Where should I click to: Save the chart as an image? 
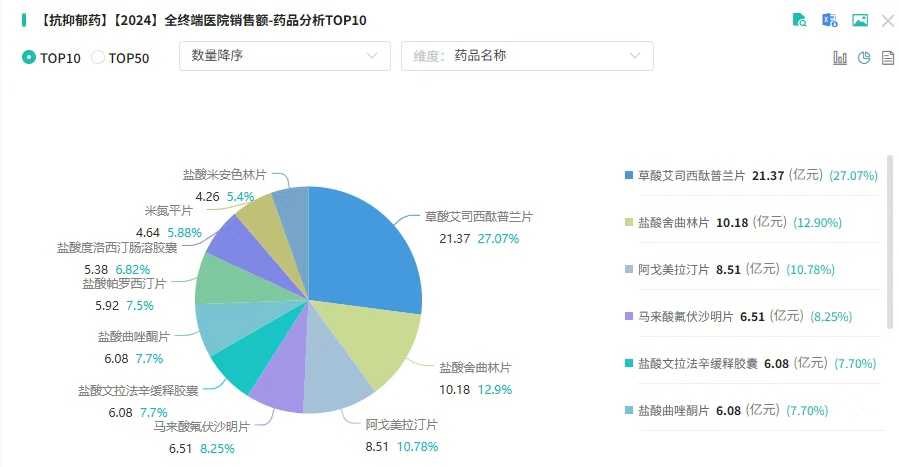(x=860, y=20)
